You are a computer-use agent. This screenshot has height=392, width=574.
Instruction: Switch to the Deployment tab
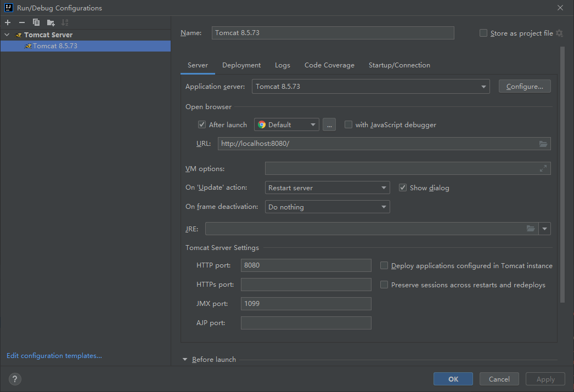point(241,65)
